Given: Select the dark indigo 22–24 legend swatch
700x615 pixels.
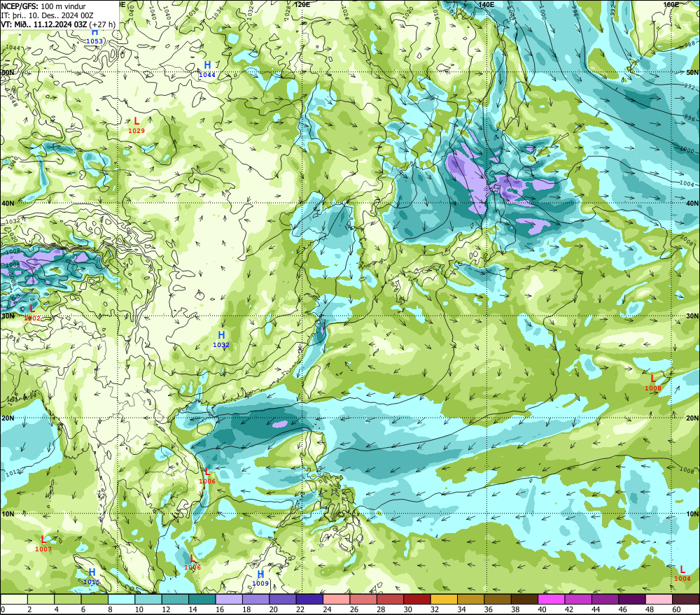Looking at the screenshot, I should (x=310, y=599).
